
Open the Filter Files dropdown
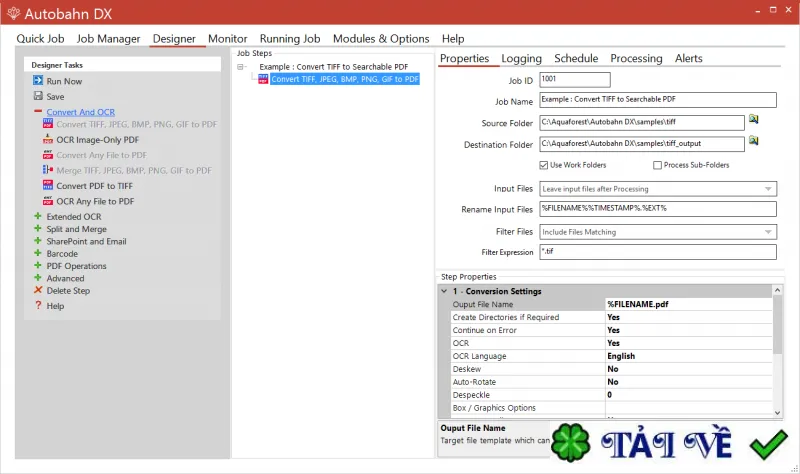click(658, 232)
